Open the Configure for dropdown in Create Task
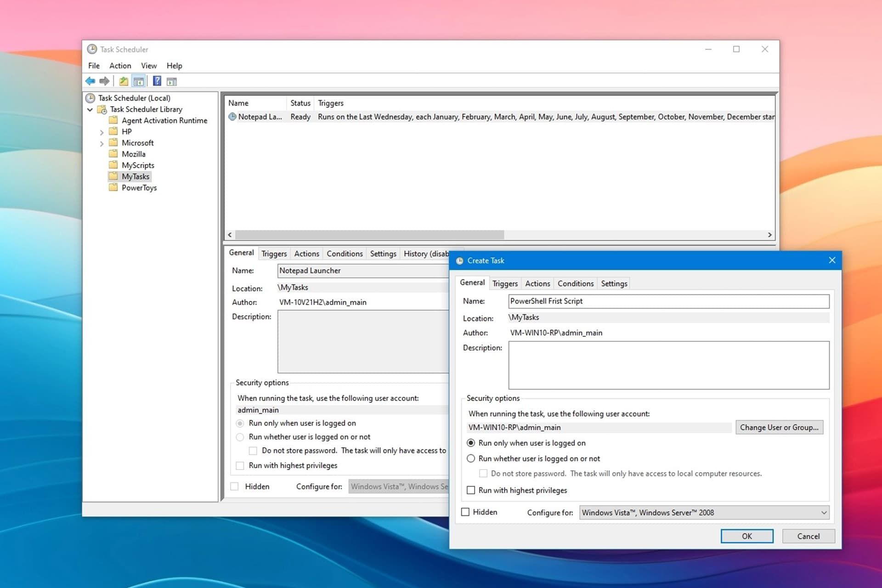This screenshot has height=588, width=882. [704, 513]
